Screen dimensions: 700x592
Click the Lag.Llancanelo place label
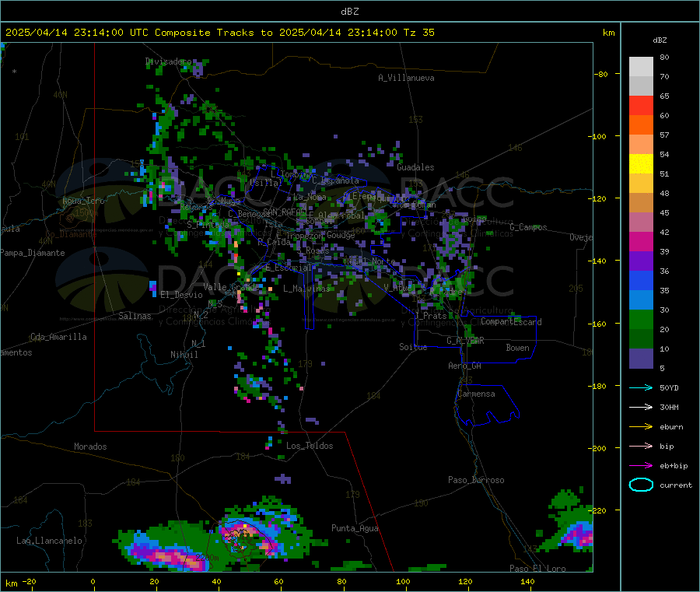(x=49, y=541)
